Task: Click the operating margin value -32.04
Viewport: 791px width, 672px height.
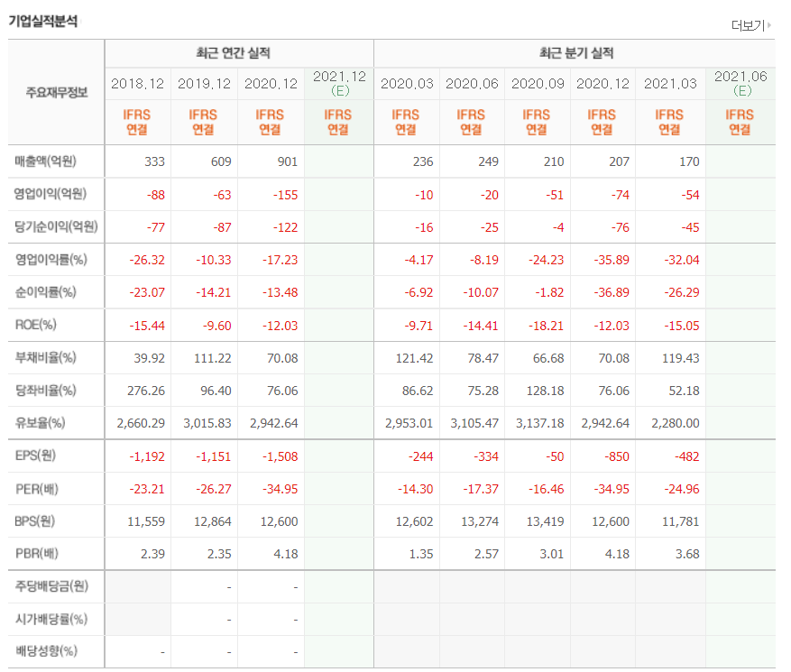Action: (682, 261)
